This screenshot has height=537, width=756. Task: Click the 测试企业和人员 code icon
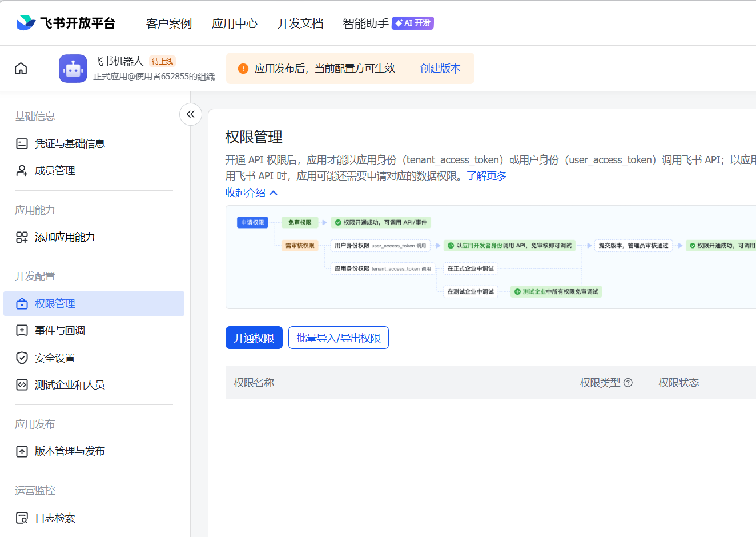[22, 385]
